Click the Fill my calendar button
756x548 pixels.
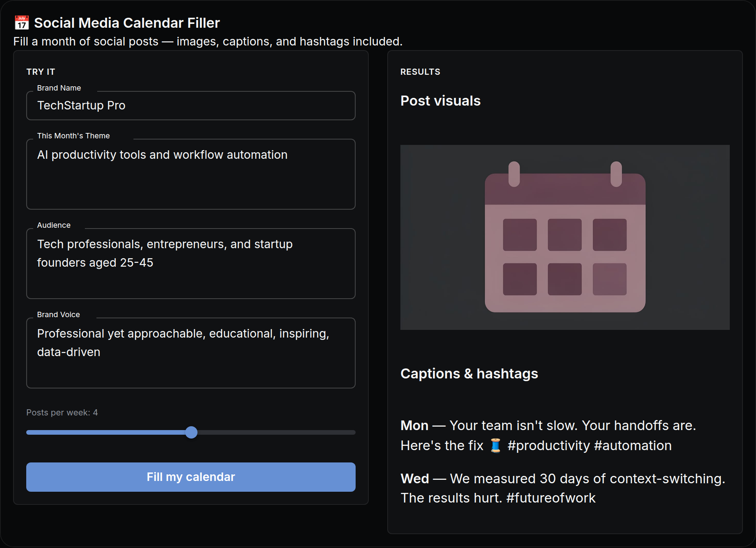tap(191, 477)
